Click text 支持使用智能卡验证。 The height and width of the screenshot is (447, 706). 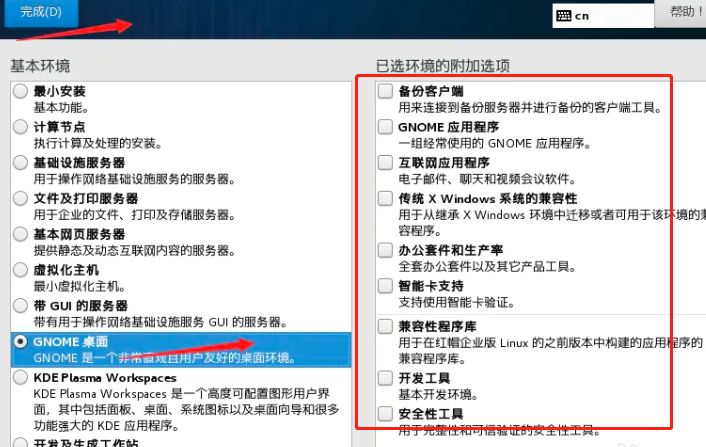457,303
